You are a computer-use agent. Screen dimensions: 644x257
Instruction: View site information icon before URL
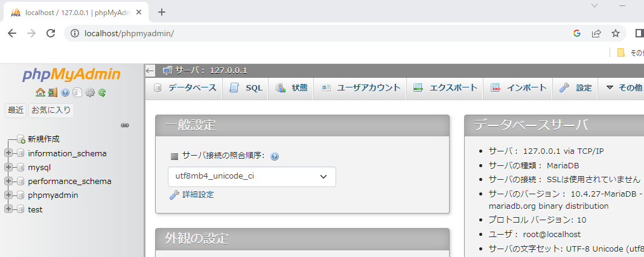74,33
